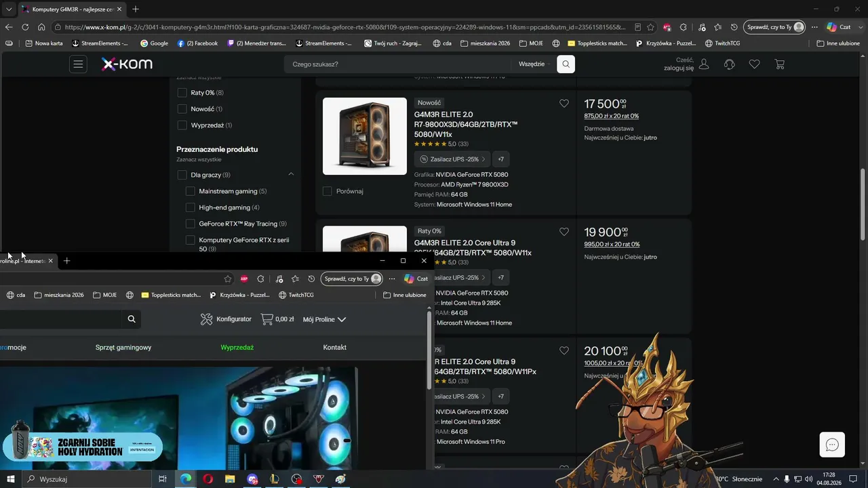The width and height of the screenshot is (868, 488).
Task: Expand +7 promotions on the 20 100 zł computer
Action: pyautogui.click(x=501, y=396)
